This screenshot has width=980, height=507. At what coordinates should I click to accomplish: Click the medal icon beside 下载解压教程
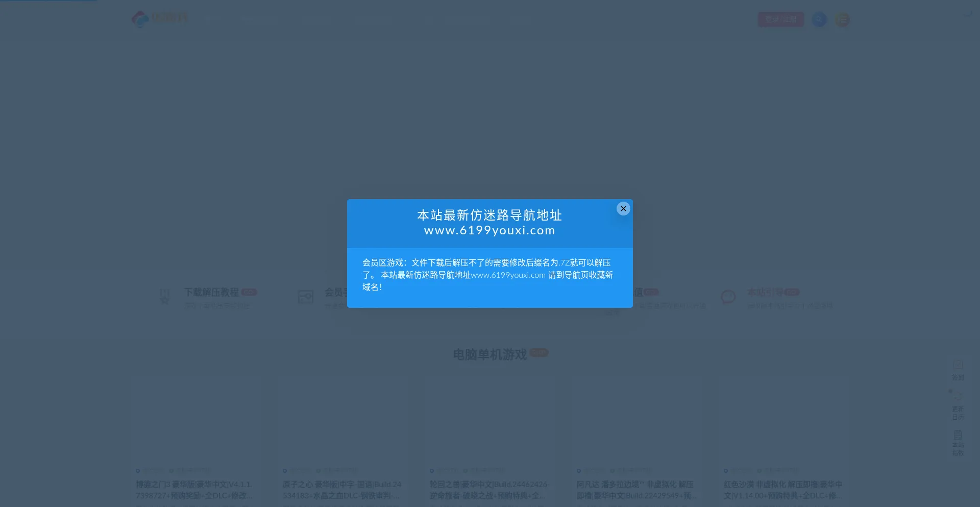click(164, 297)
